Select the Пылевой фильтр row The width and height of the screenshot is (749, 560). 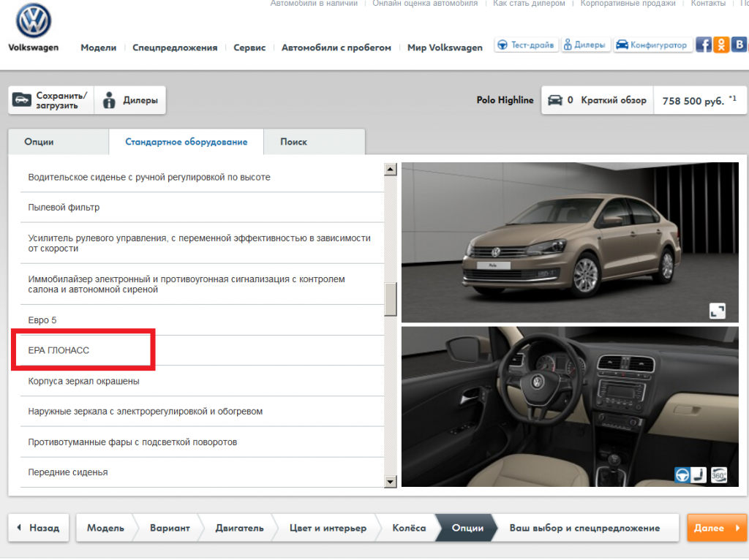pos(202,208)
